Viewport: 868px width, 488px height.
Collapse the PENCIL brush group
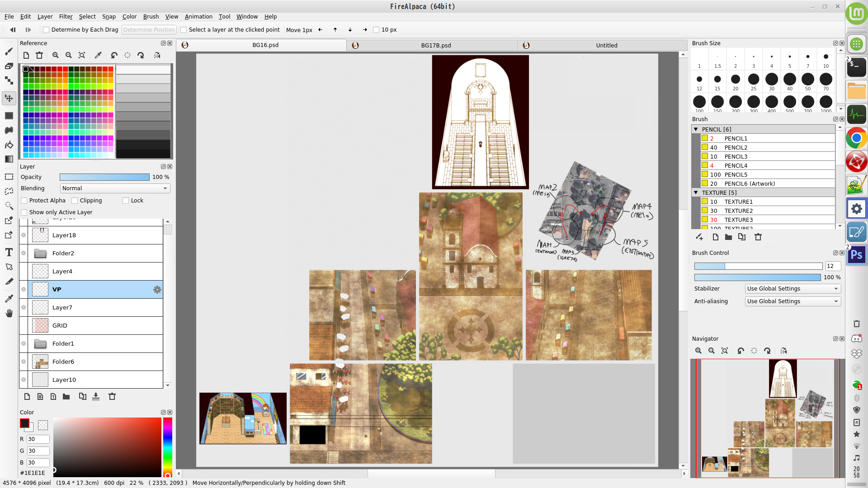(x=696, y=129)
